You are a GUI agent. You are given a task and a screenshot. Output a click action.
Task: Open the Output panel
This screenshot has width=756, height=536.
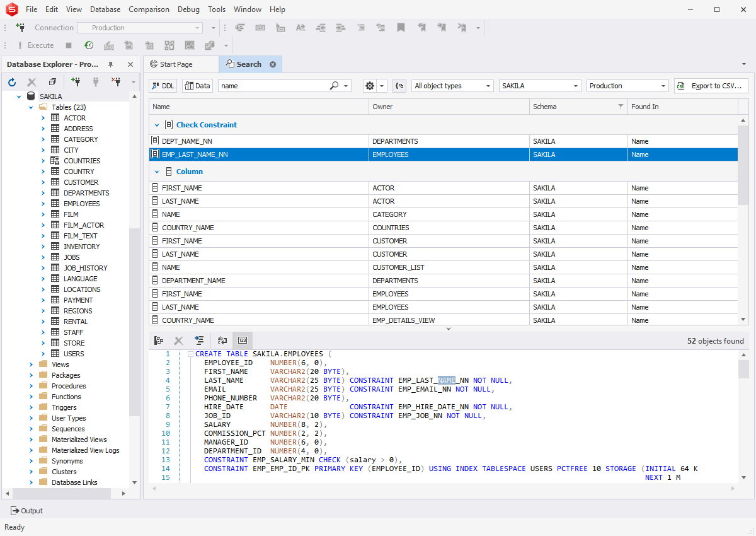pyautogui.click(x=27, y=511)
